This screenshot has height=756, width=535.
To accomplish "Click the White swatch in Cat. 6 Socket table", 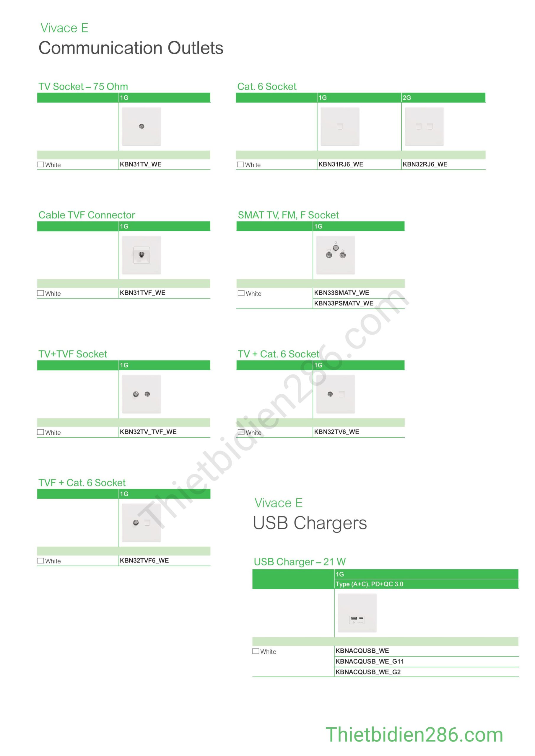I will pos(240,164).
